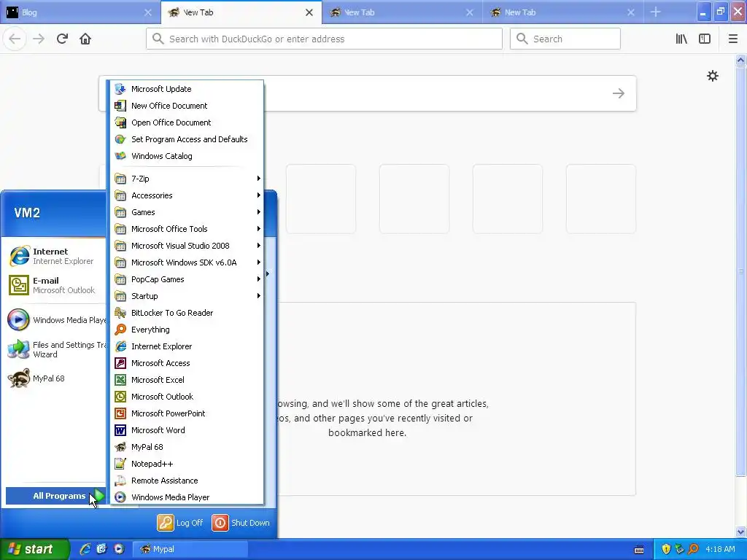
Task: Click the Everything tray icon
Action: coord(693,549)
